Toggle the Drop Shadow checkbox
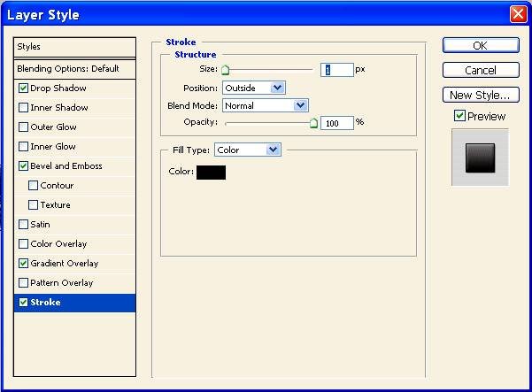 pyautogui.click(x=23, y=88)
